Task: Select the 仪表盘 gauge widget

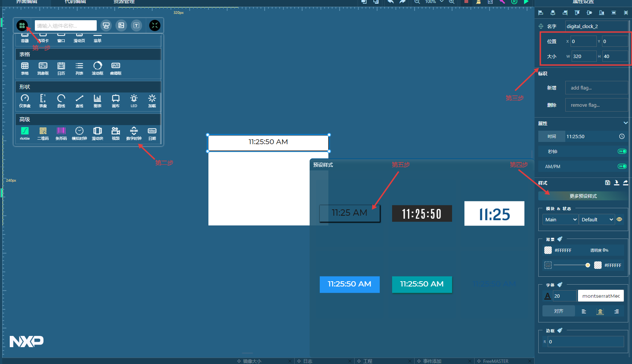Action: pos(25,100)
